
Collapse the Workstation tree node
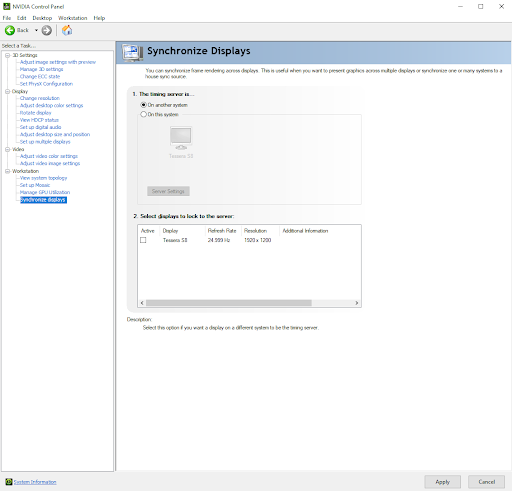tap(7, 171)
